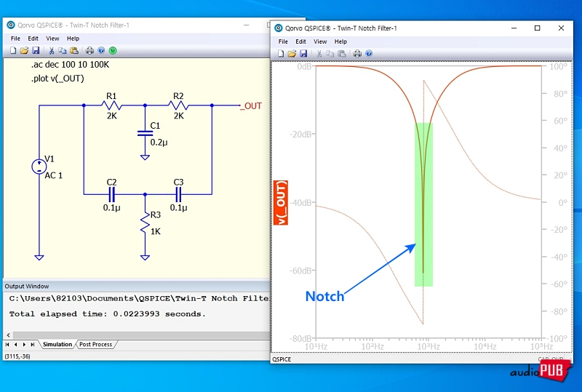The width and height of the screenshot is (582, 392).
Task: Minimize the schematic window
Action: click(x=246, y=25)
